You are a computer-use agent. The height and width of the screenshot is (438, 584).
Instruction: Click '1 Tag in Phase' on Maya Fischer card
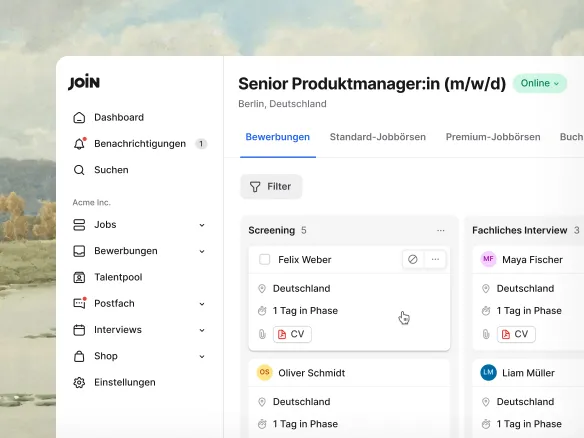coord(529,311)
